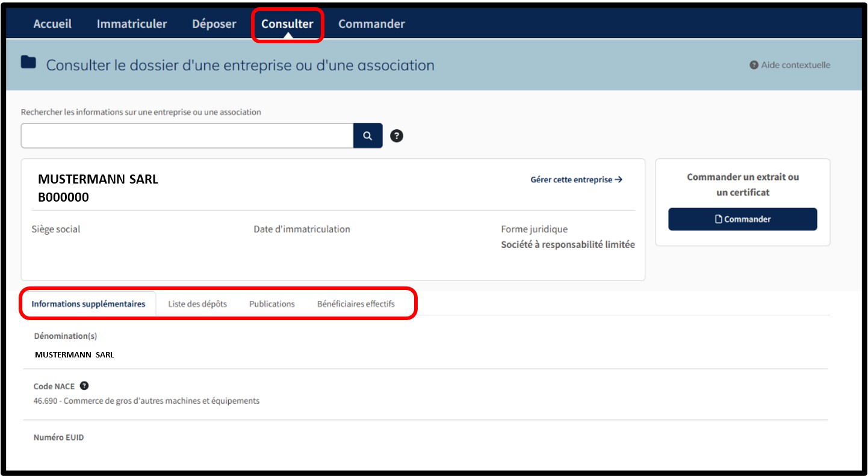Click the folder icon beside page title

point(28,63)
